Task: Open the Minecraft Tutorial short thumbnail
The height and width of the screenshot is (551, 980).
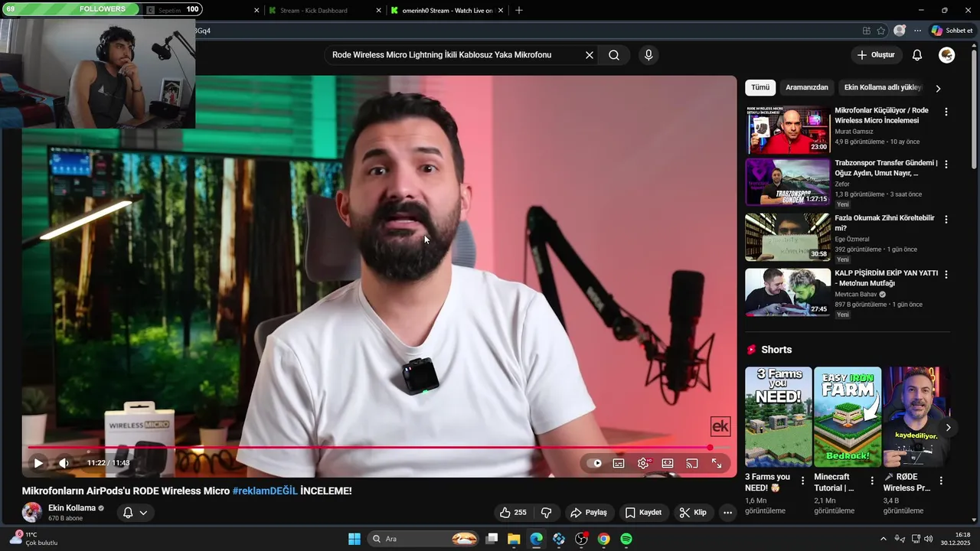Action: [x=848, y=416]
